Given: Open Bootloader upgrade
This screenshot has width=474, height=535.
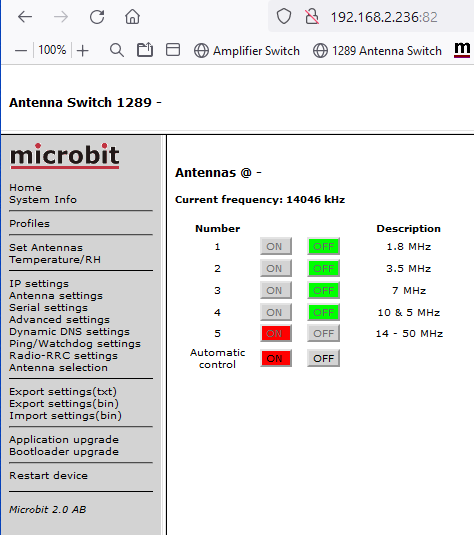Looking at the screenshot, I should click(64, 452).
